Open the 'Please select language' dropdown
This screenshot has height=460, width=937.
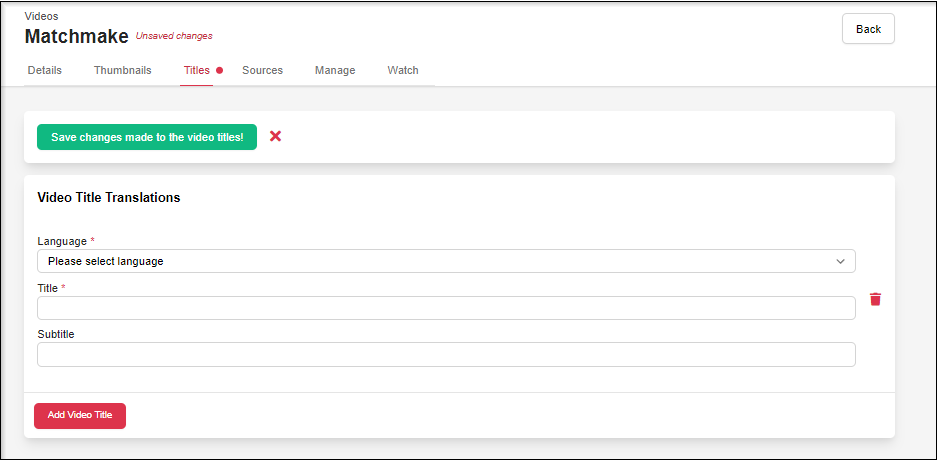(x=445, y=262)
